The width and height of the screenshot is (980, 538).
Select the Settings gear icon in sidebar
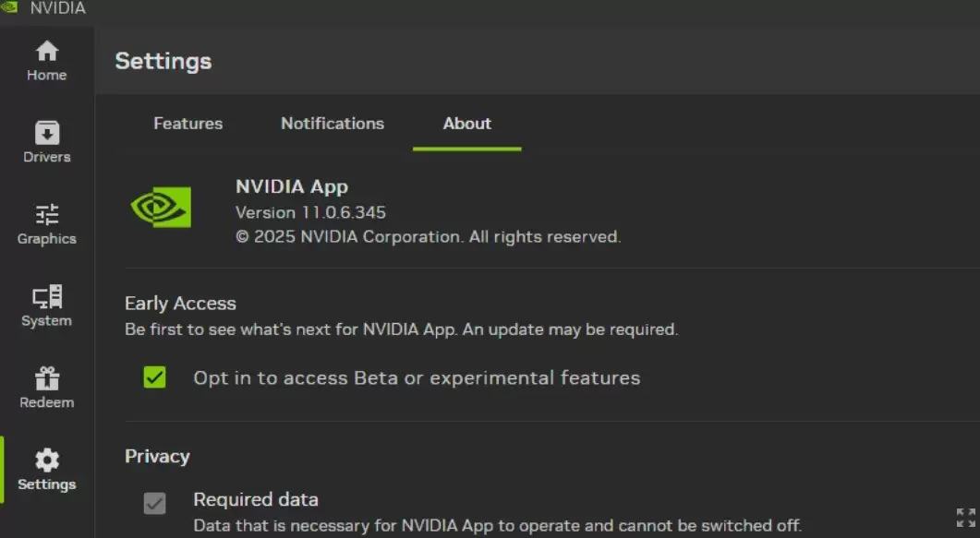coord(46,460)
